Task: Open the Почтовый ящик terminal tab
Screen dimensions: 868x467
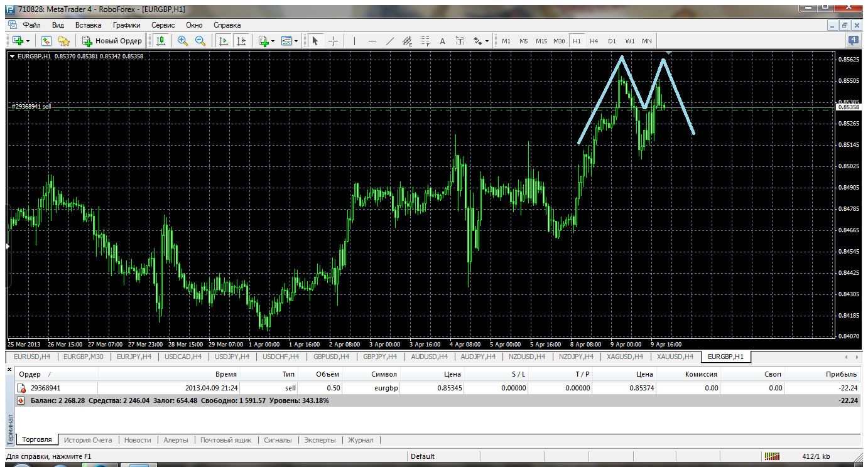Action: (x=226, y=440)
